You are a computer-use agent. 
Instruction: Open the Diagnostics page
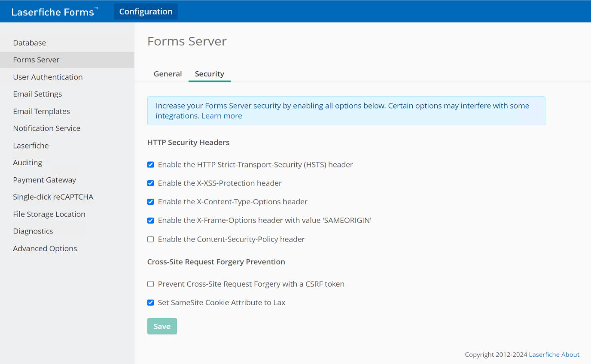pos(67,231)
